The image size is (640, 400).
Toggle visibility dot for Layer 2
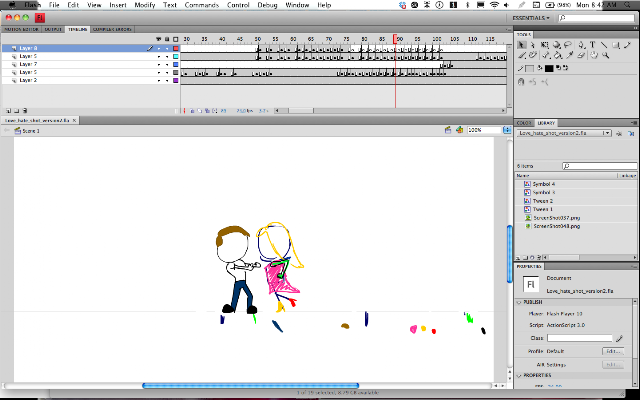(x=159, y=80)
